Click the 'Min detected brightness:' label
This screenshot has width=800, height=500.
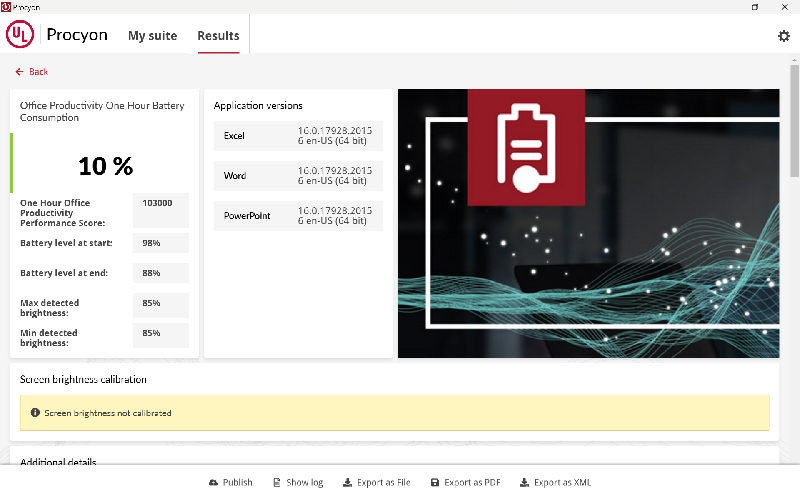[x=49, y=338]
